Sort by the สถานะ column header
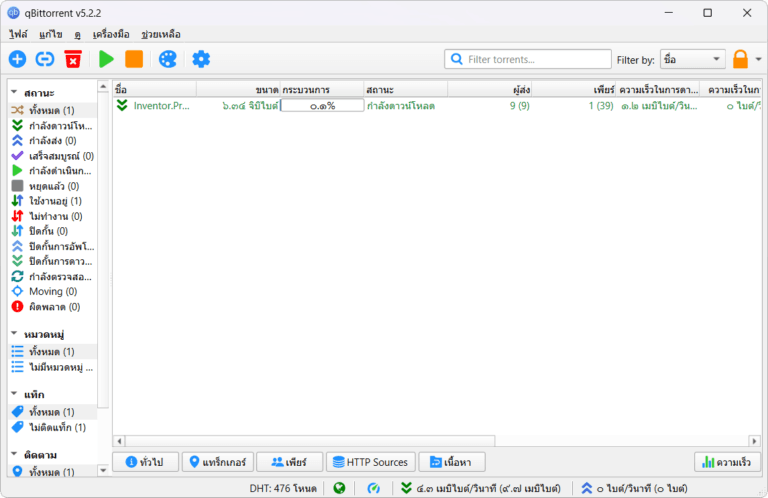The height and width of the screenshot is (498, 768). pos(406,90)
